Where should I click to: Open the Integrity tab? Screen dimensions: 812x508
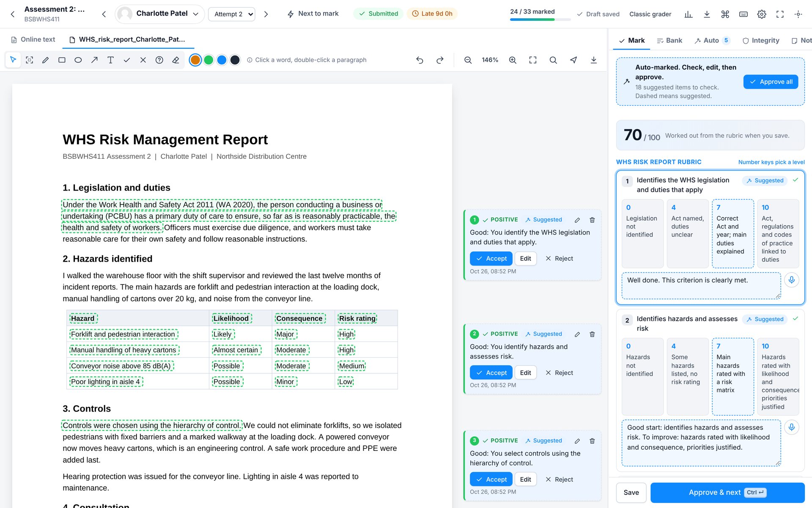click(761, 41)
